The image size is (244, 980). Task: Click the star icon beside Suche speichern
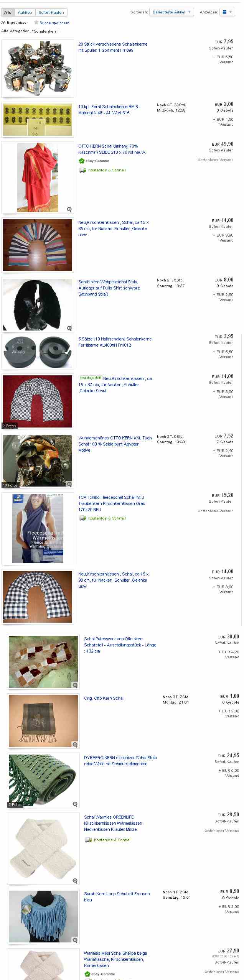(36, 23)
